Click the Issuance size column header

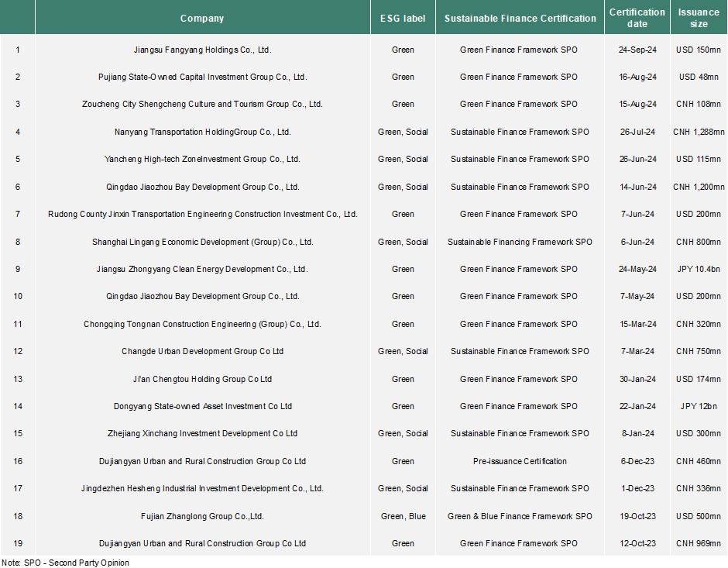pos(699,18)
